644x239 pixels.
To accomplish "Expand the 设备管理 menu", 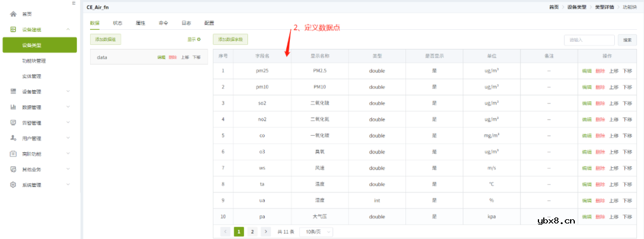I will click(68, 91).
